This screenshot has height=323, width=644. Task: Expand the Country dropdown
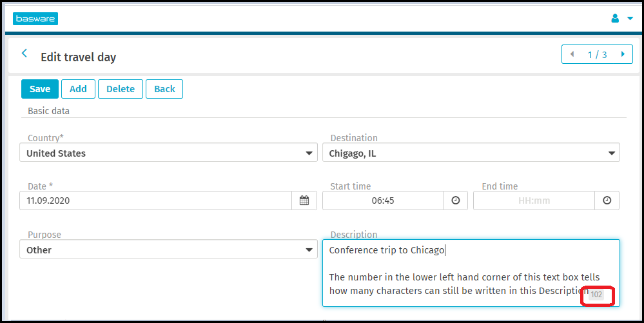coord(309,153)
